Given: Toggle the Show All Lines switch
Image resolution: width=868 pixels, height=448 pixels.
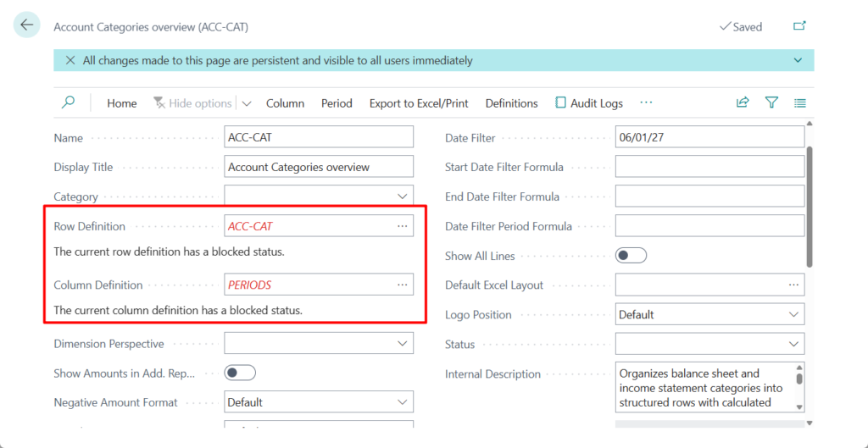Looking at the screenshot, I should [631, 256].
